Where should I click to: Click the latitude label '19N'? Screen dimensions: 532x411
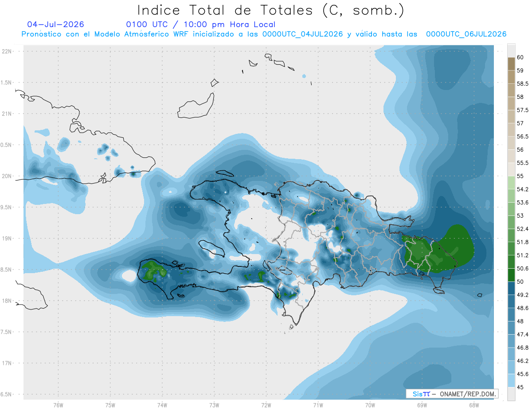(x=7, y=238)
